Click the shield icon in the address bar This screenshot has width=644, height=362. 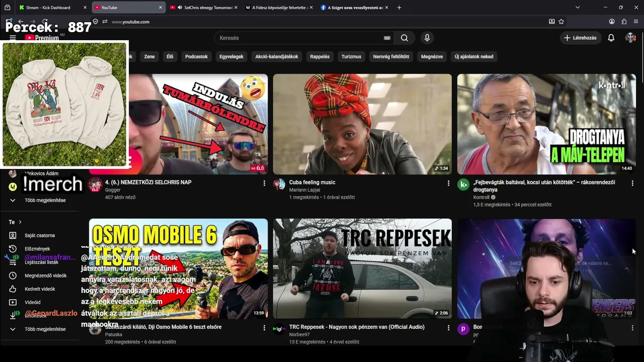96,22
